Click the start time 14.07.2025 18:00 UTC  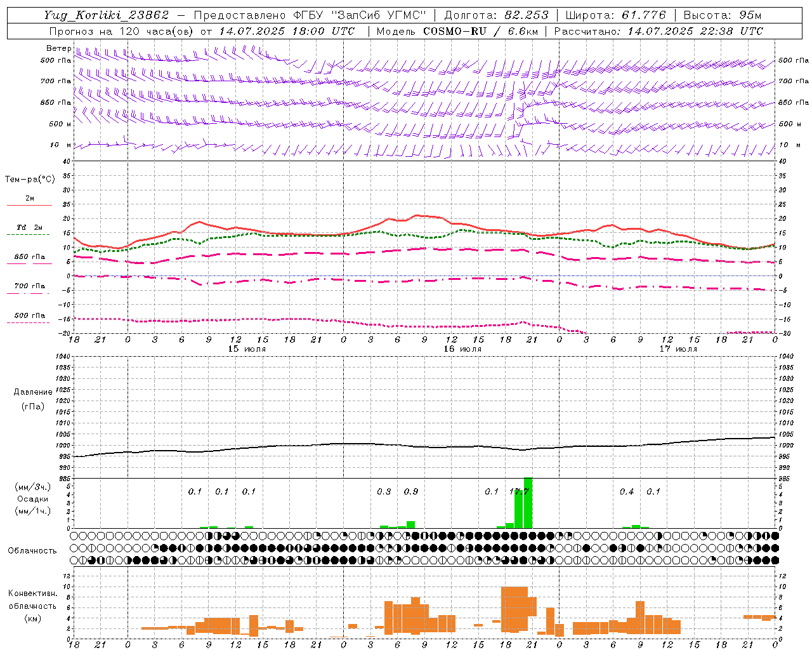(287, 31)
